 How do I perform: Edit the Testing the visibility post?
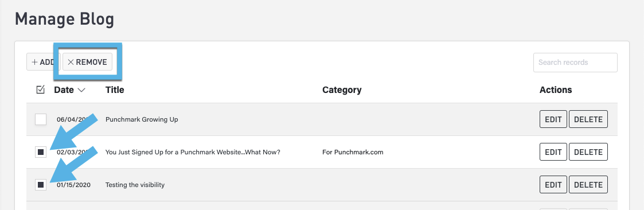point(553,185)
